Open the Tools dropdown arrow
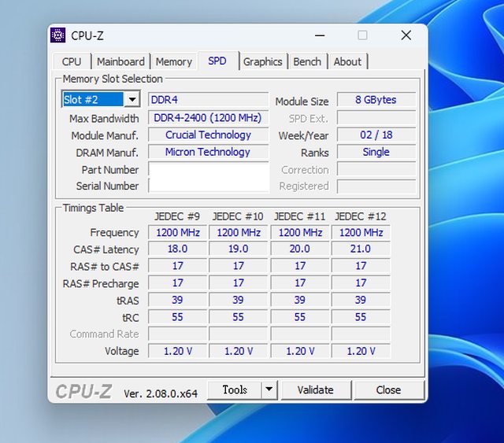This screenshot has width=504, height=443. click(x=269, y=389)
